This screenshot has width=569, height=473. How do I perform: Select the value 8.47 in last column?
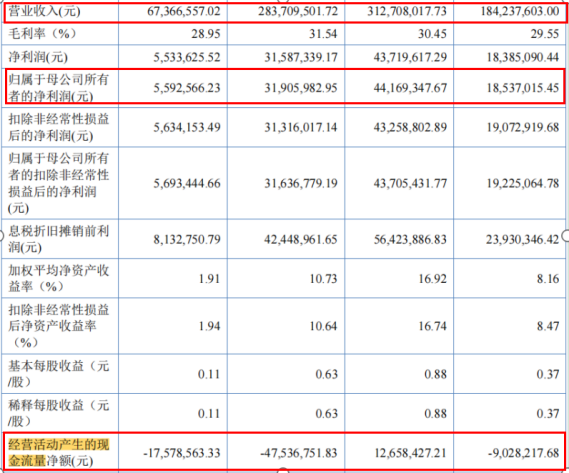click(548, 326)
